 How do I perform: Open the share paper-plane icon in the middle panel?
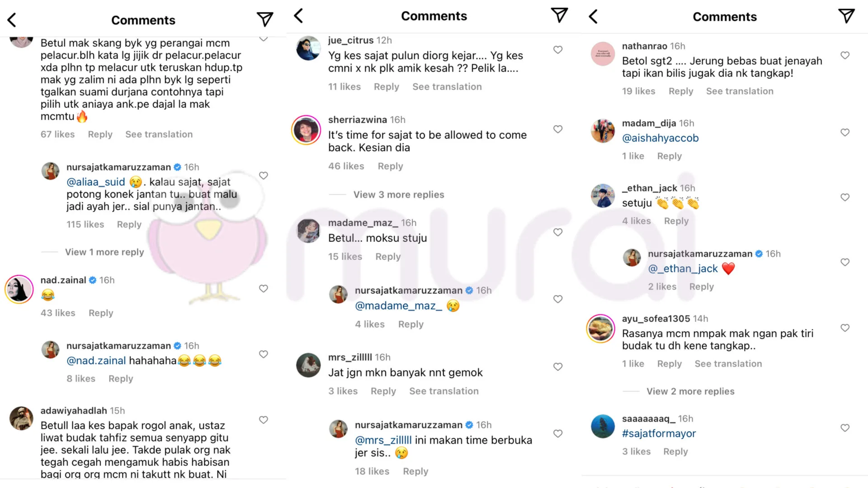[x=559, y=15]
